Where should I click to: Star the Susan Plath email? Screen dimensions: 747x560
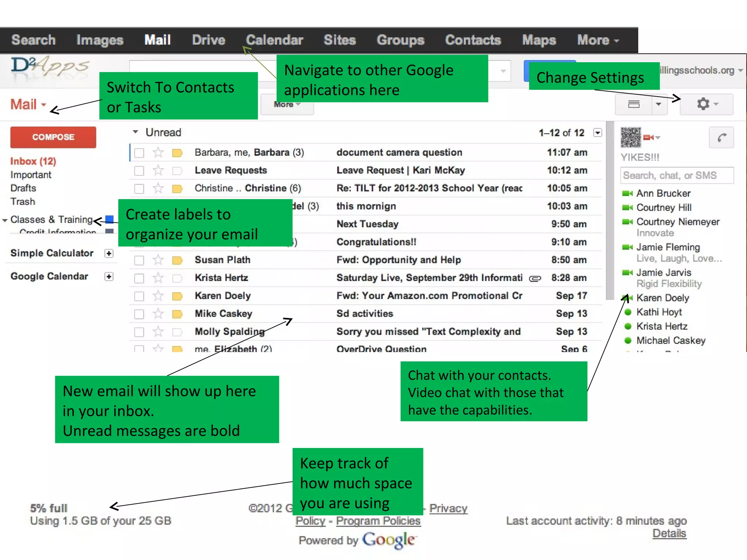pyautogui.click(x=158, y=260)
